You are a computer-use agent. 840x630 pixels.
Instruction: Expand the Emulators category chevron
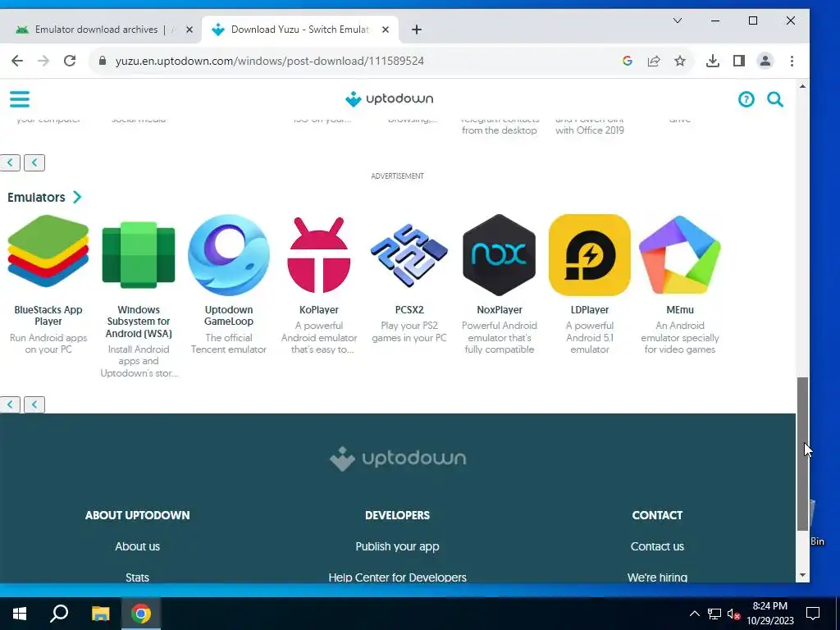(x=77, y=197)
